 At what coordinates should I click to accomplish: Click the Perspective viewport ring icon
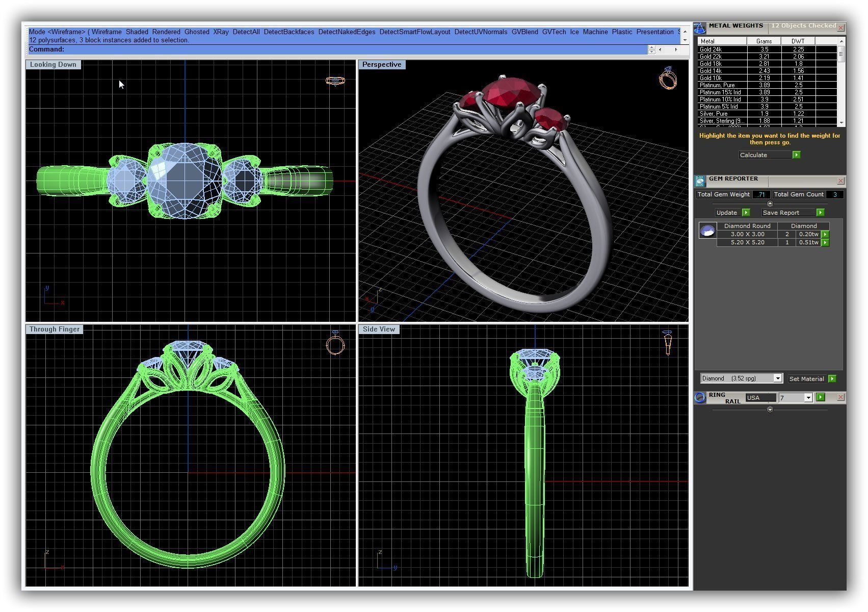point(668,78)
